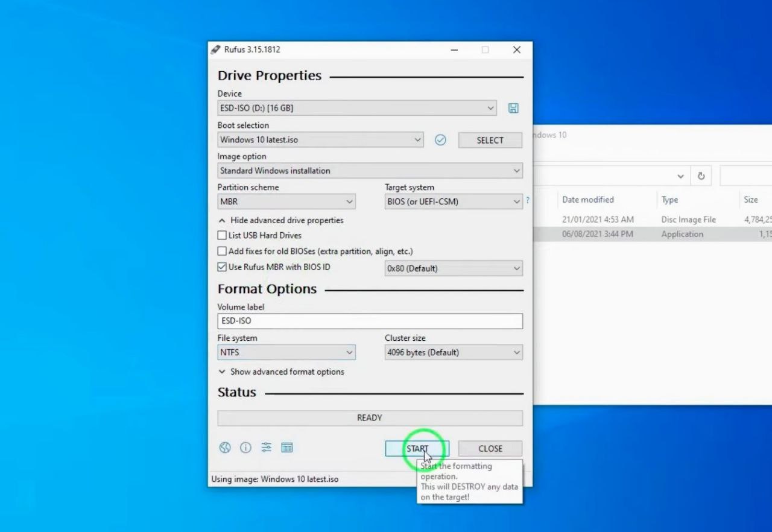Viewport: 772px width, 532px height.
Task: Click the START button
Action: [x=417, y=449]
